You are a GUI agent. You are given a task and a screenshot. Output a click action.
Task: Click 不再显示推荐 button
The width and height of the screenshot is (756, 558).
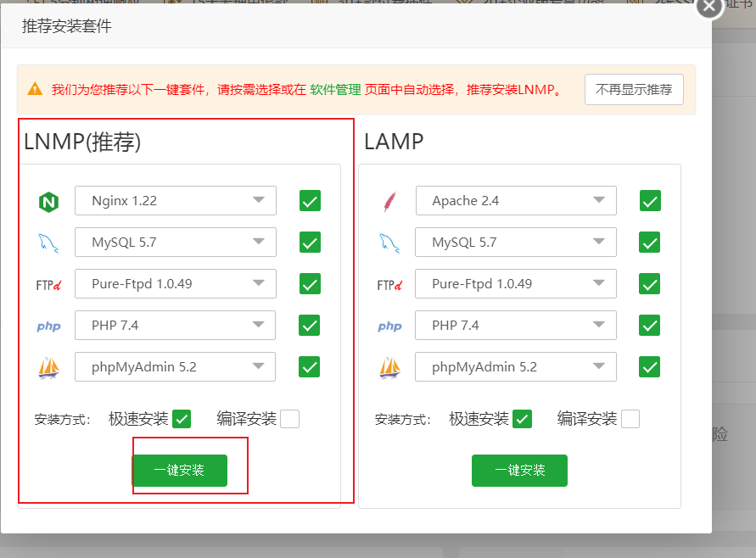click(x=634, y=89)
